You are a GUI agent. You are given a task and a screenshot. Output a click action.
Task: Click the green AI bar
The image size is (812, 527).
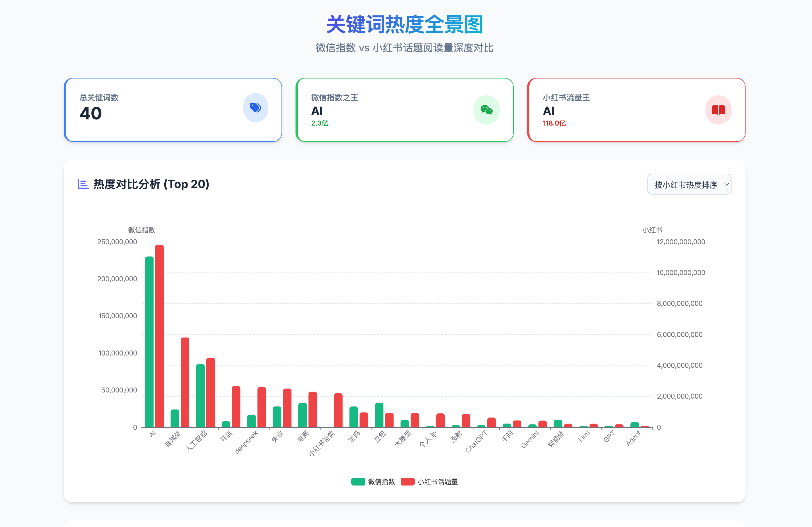149,342
